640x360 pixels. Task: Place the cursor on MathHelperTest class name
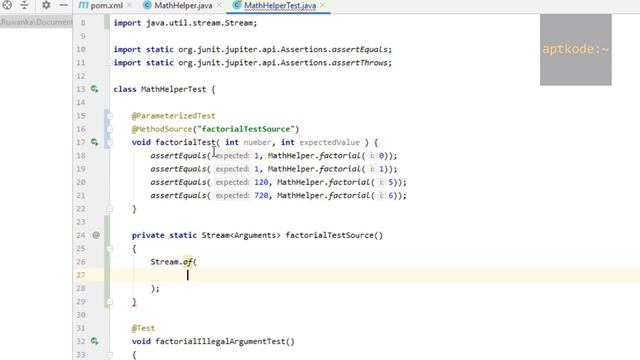tap(173, 89)
